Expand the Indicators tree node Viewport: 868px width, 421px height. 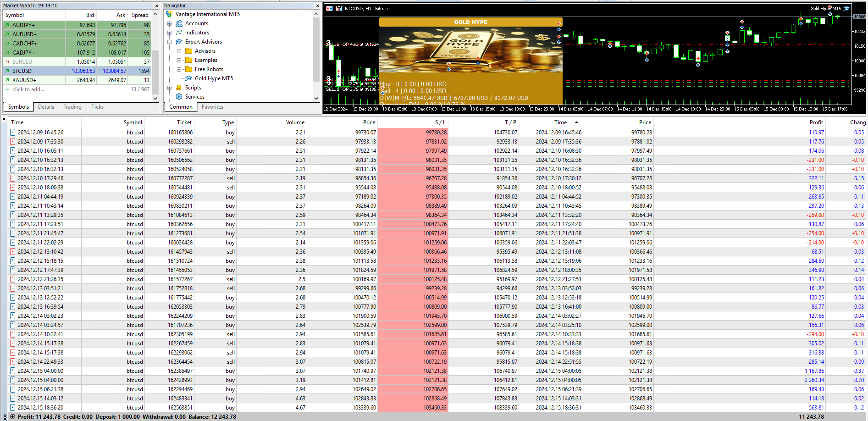pyautogui.click(x=169, y=33)
